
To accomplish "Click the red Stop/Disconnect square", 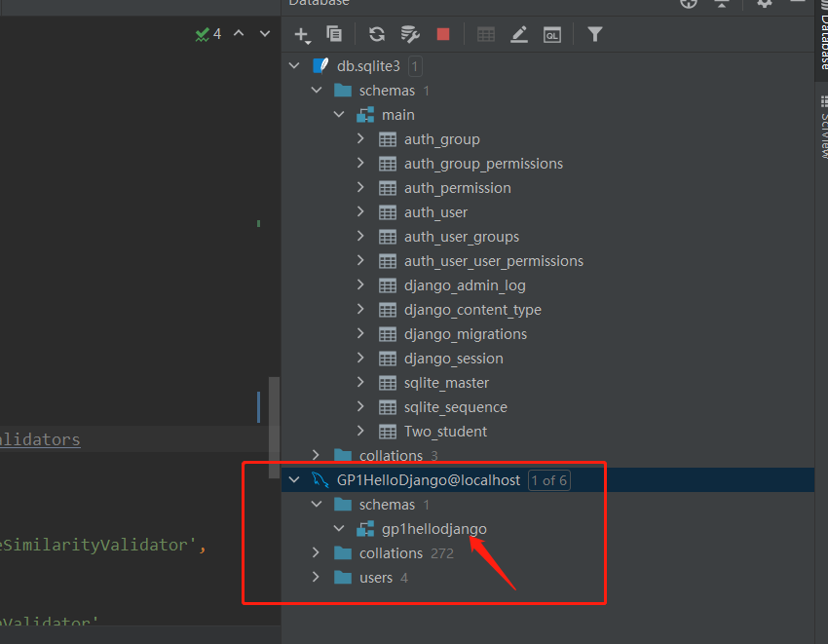I will pyautogui.click(x=443, y=34).
